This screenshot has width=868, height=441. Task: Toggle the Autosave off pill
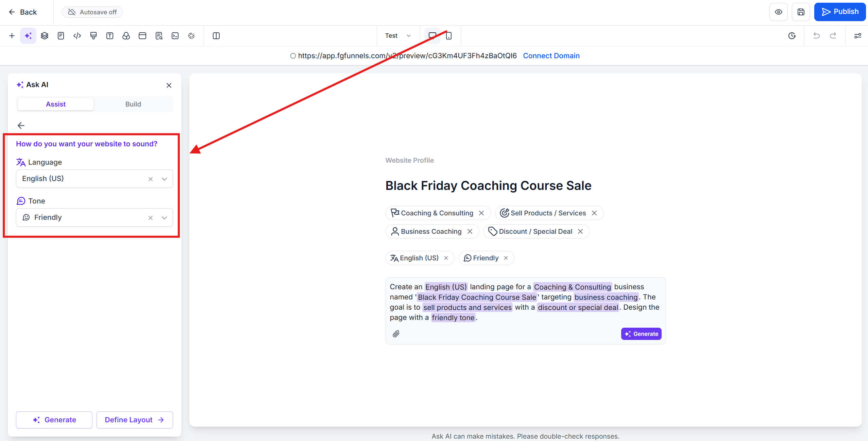click(x=92, y=12)
